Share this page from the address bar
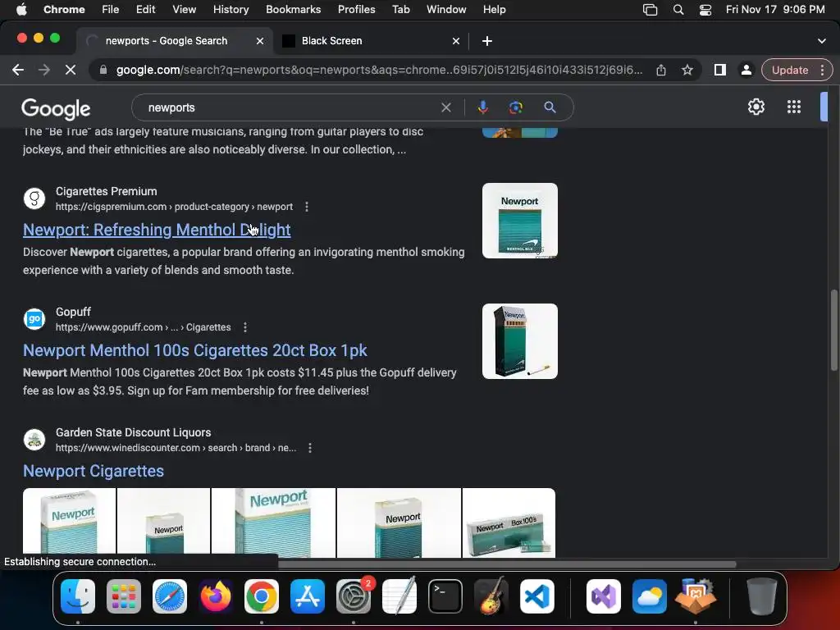840x630 pixels. 661,70
